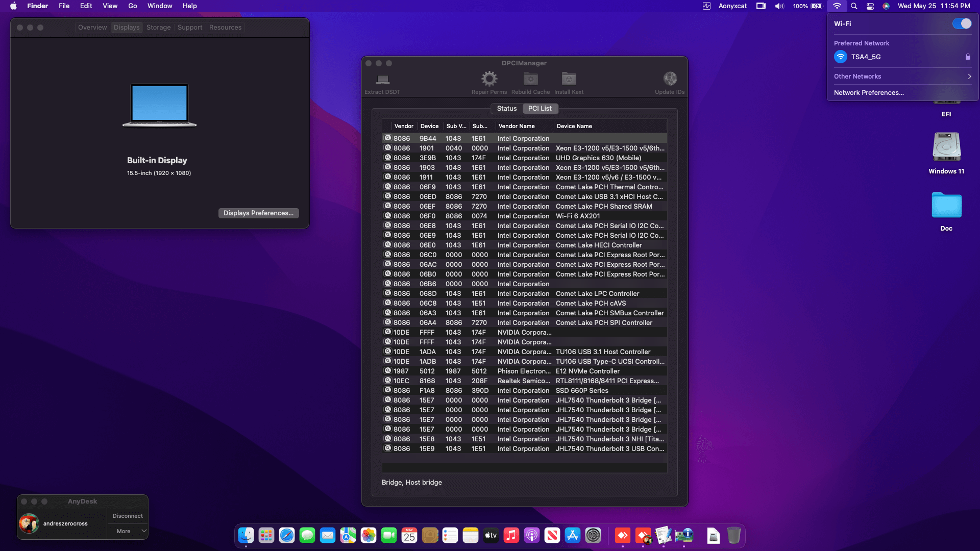Open the Support tab

190,28
